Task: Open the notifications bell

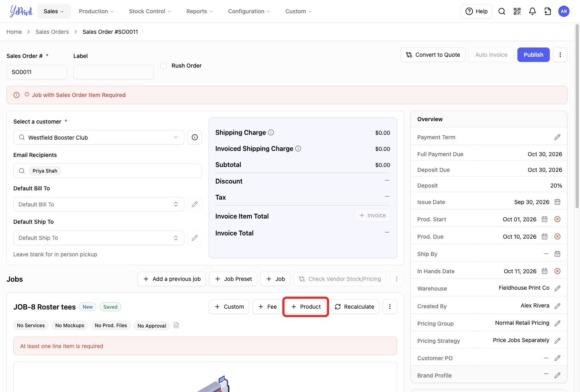Action: [x=532, y=11]
